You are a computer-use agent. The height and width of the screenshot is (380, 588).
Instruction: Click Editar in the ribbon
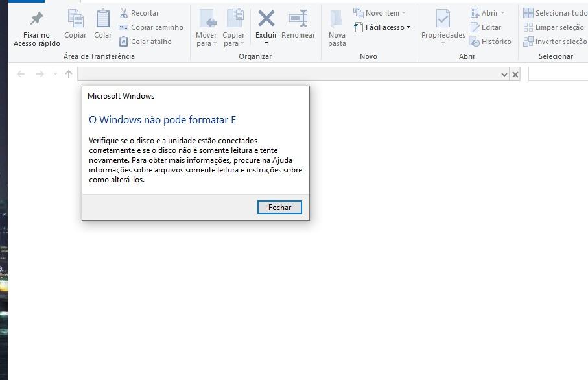486,27
